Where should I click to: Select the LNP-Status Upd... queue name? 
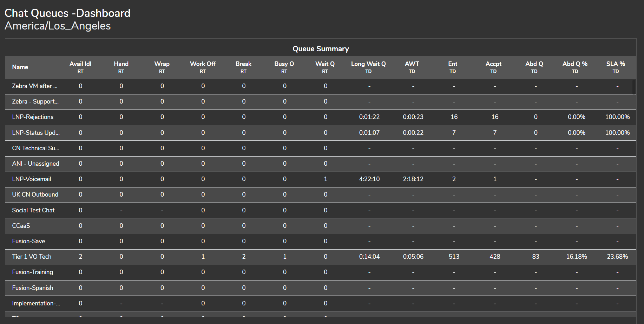36,133
